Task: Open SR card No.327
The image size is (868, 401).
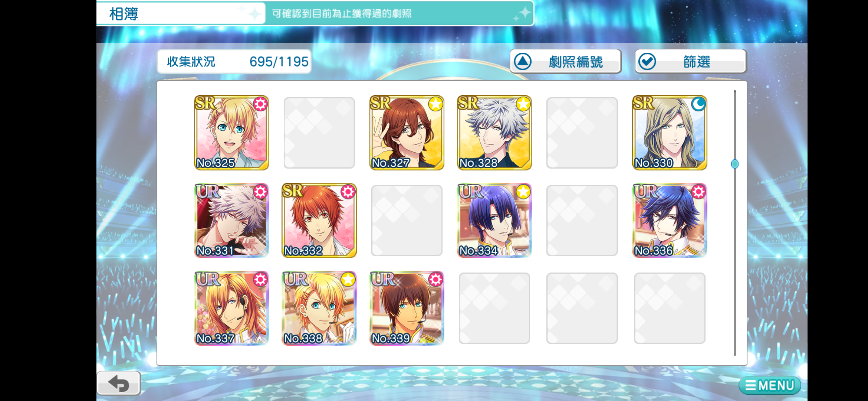Action: 407,133
